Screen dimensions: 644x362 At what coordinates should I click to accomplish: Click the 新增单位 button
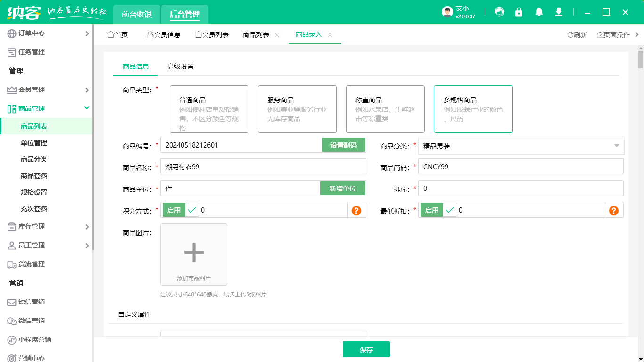click(x=343, y=189)
